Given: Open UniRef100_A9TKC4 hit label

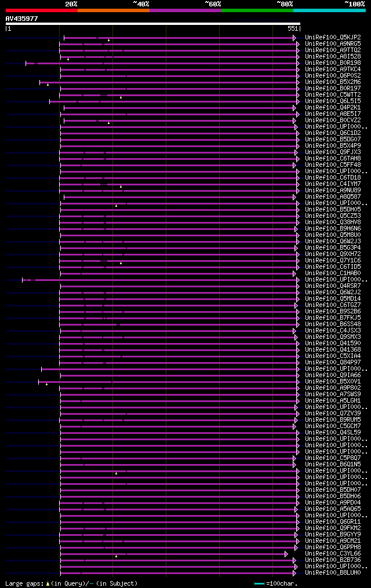Looking at the screenshot, I should coord(333,70).
